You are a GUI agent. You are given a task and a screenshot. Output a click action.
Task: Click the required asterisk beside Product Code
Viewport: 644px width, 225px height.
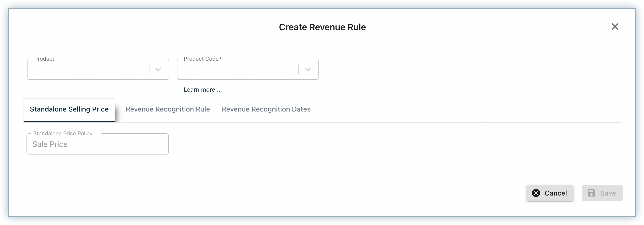click(x=220, y=58)
